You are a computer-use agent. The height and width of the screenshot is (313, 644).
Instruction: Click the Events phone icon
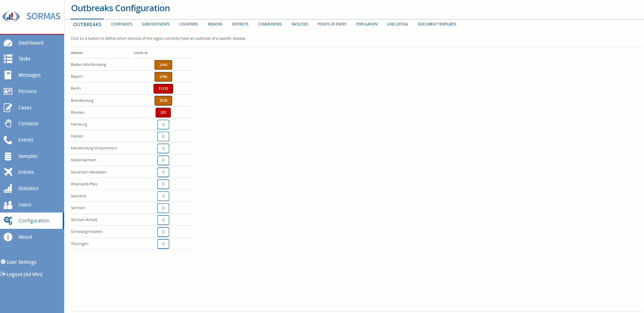(x=8, y=140)
